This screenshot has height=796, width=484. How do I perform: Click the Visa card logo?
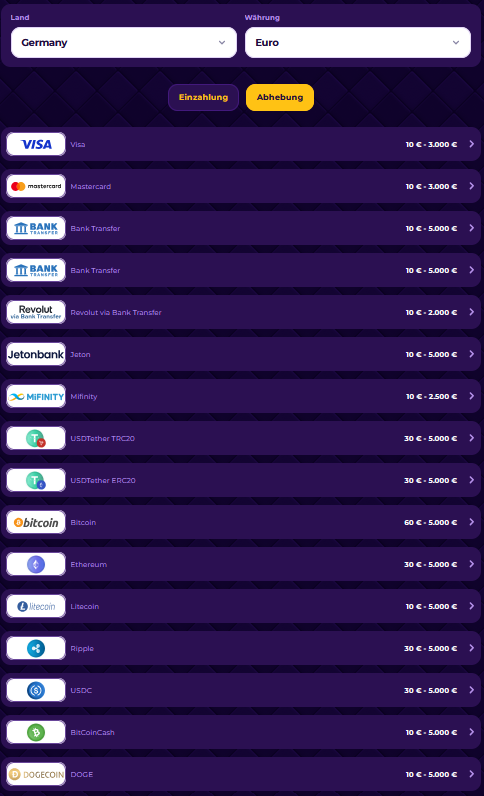tap(36, 144)
